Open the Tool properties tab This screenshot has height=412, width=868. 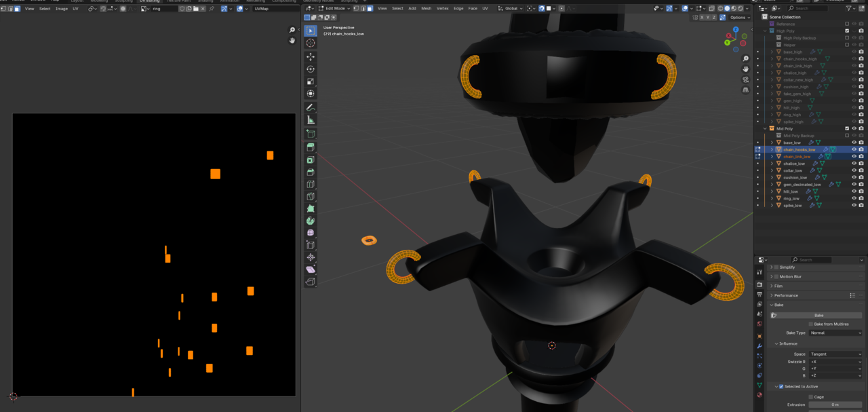(759, 272)
